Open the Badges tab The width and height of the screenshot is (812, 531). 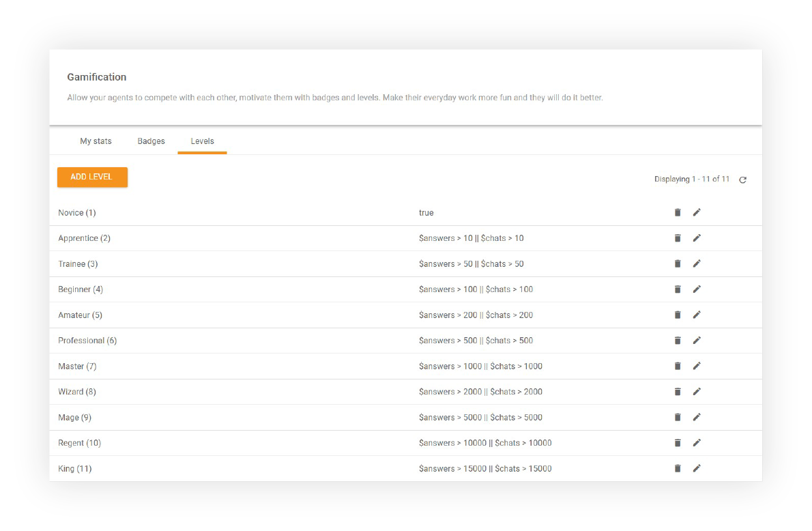(x=151, y=141)
